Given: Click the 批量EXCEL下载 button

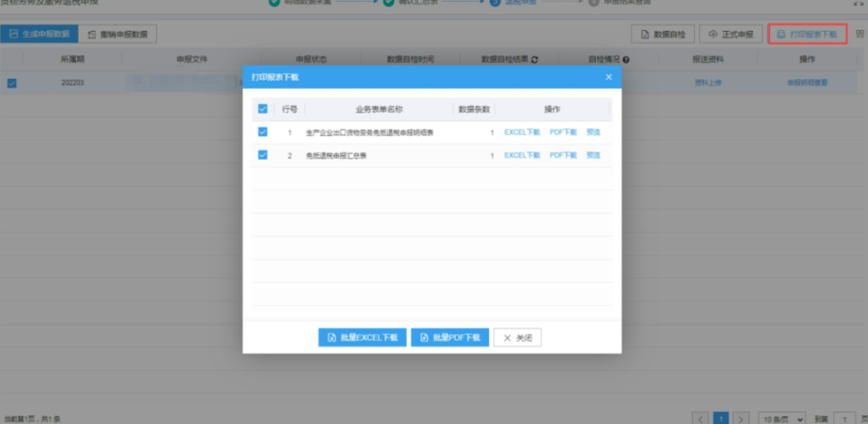Looking at the screenshot, I should click(x=362, y=338).
